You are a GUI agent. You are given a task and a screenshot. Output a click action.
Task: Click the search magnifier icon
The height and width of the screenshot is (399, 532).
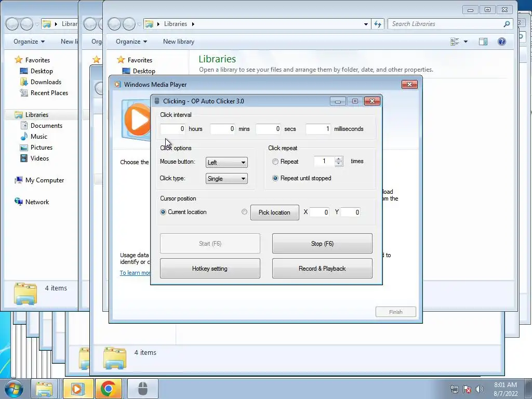[x=507, y=24]
